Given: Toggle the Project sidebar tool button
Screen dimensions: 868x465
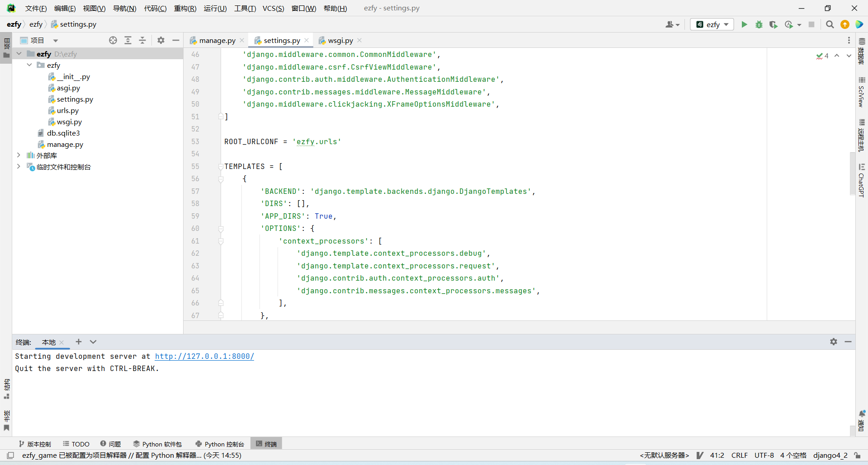Looking at the screenshot, I should pos(6,48).
